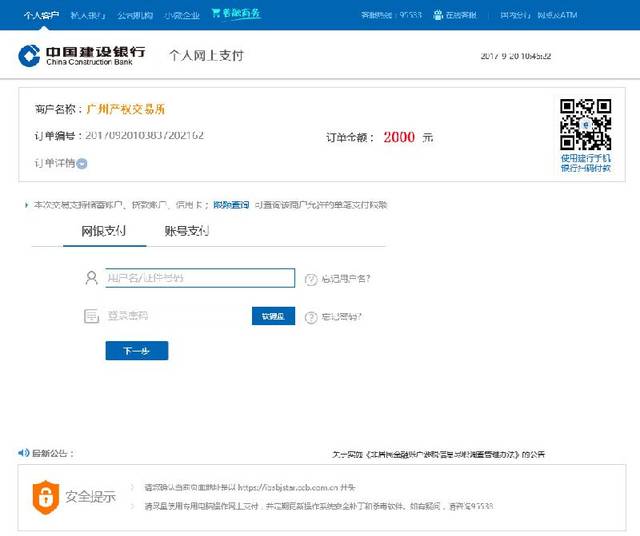Screen dimensions: 640x536
Task: Click the question icon beside 忘记用户名
Action: [311, 279]
